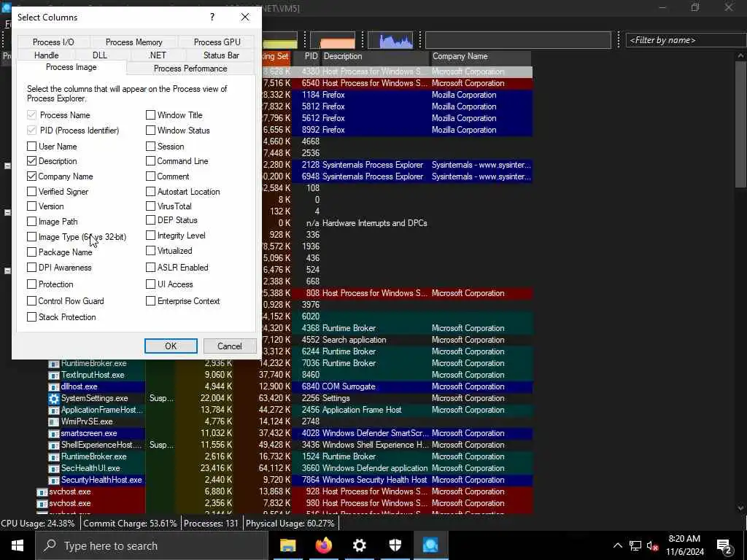Enable the Control Flow Guard checkbox
Screen dimensions: 747x560
[32, 301]
